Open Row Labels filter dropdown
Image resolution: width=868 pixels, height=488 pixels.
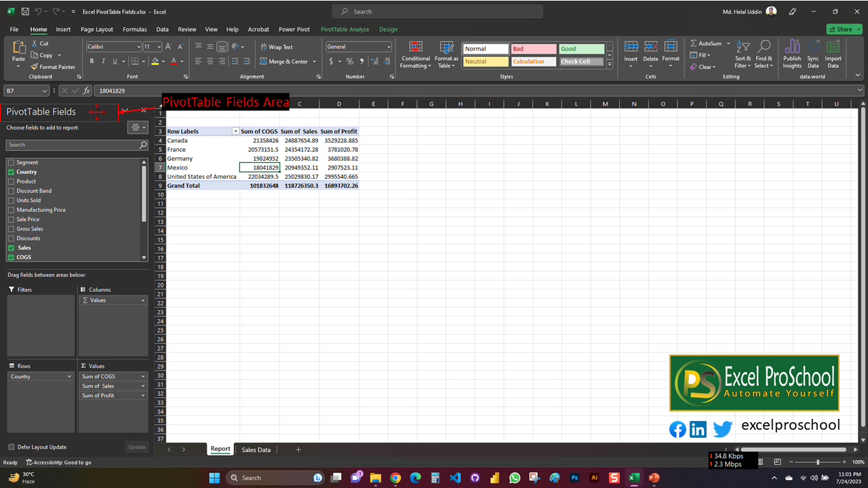pyautogui.click(x=235, y=131)
